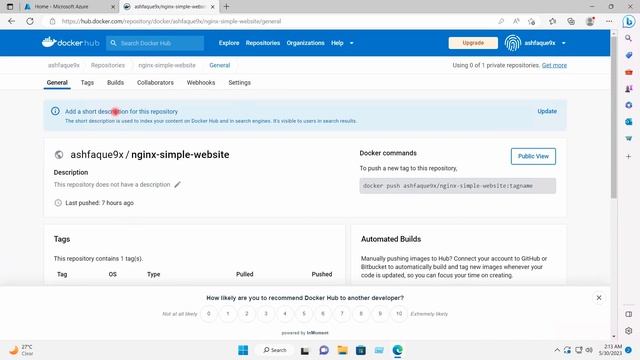
Task: Close the recommendation survey with X
Action: click(x=599, y=298)
